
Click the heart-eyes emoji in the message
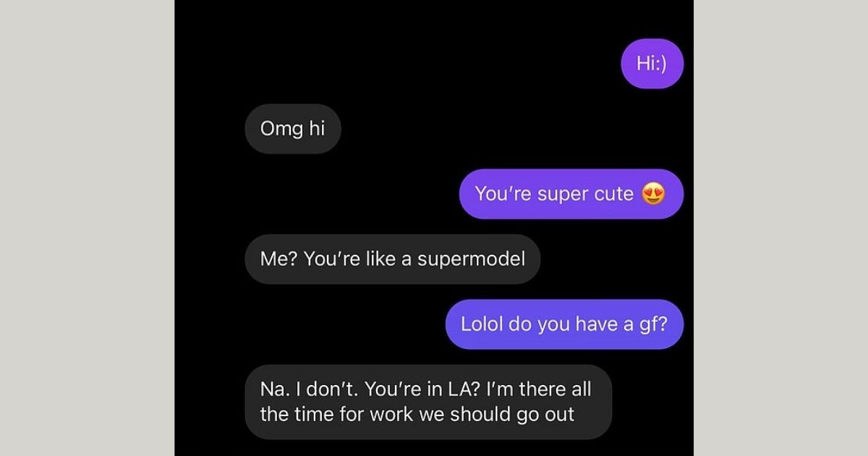(653, 194)
